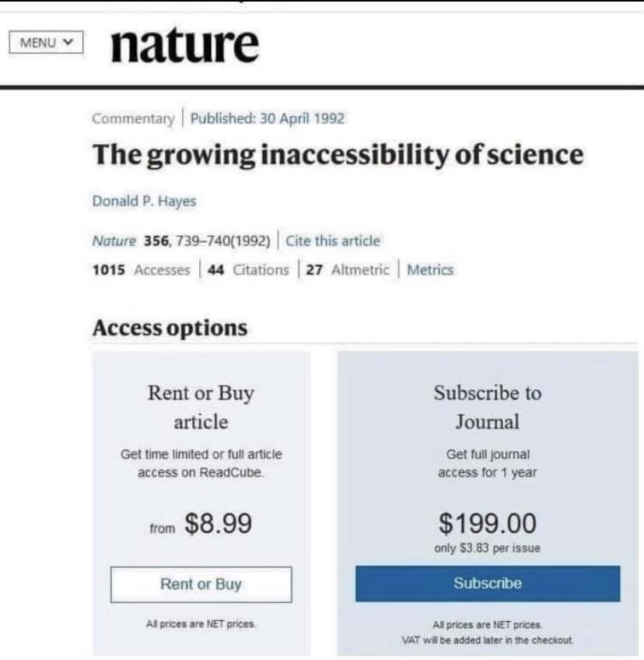Click volume number 356
The width and height of the screenshot is (644, 660).
(x=156, y=240)
